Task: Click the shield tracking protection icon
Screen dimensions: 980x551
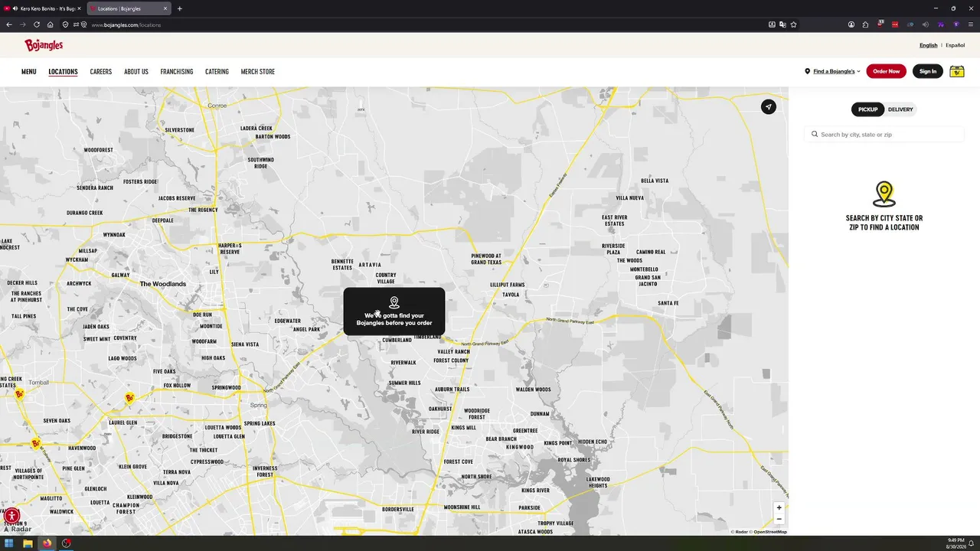Action: click(x=65, y=24)
